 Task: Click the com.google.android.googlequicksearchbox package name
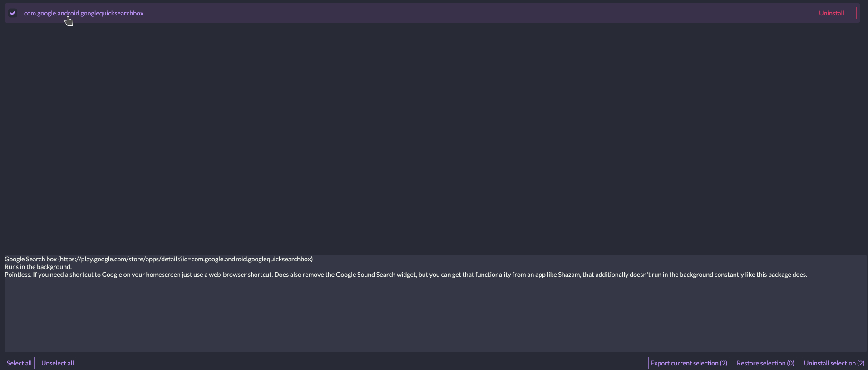(84, 13)
